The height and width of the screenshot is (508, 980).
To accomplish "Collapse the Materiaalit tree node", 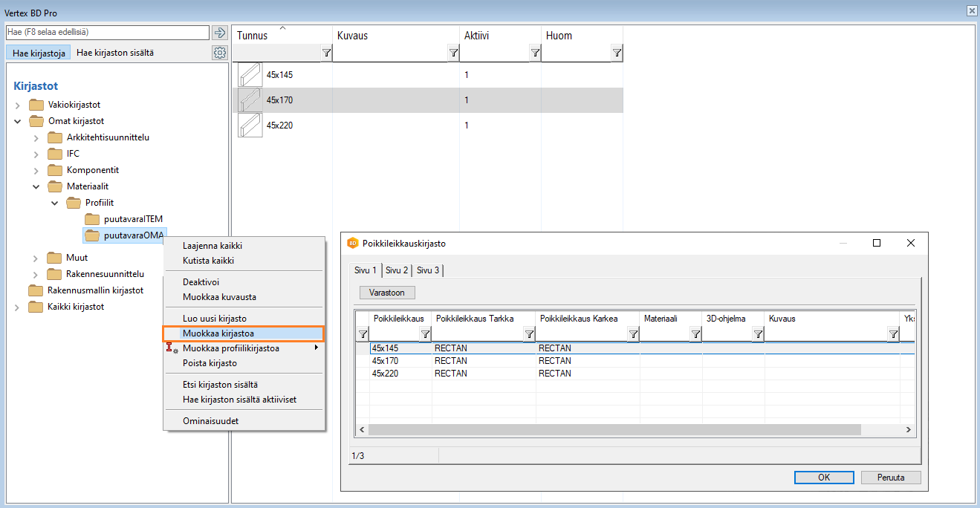I will [x=36, y=187].
